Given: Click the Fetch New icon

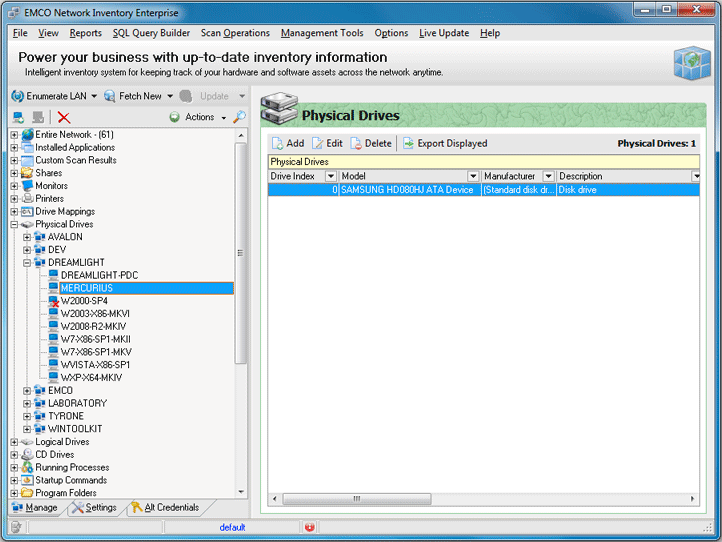Looking at the screenshot, I should pyautogui.click(x=111, y=96).
